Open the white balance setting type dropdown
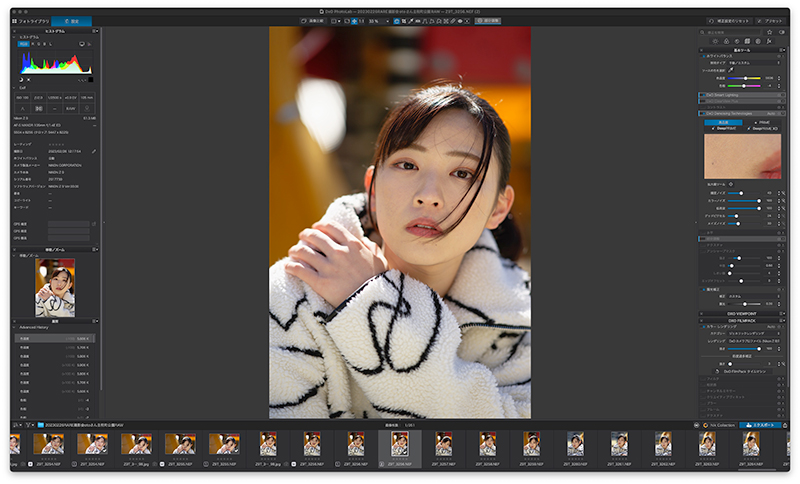Screen dimensions: 800x484 point(754,63)
